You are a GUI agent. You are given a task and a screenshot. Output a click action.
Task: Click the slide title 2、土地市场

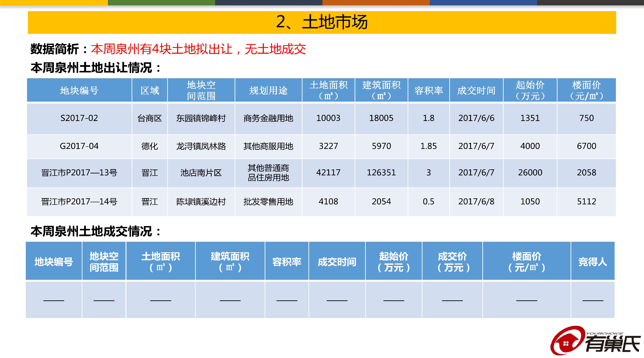click(322, 22)
